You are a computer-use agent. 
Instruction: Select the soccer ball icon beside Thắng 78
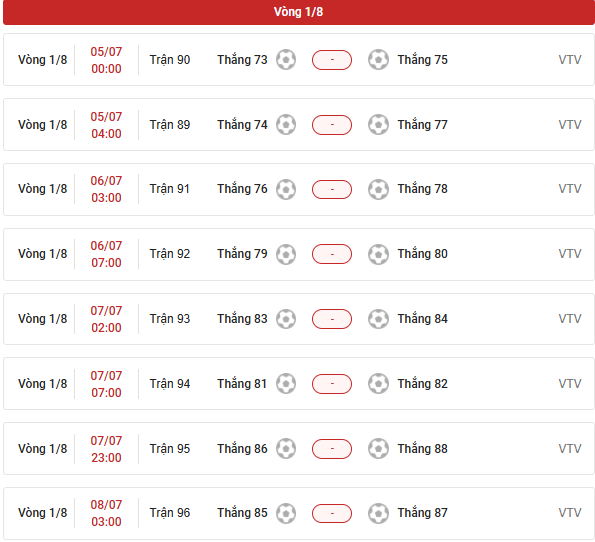click(378, 189)
